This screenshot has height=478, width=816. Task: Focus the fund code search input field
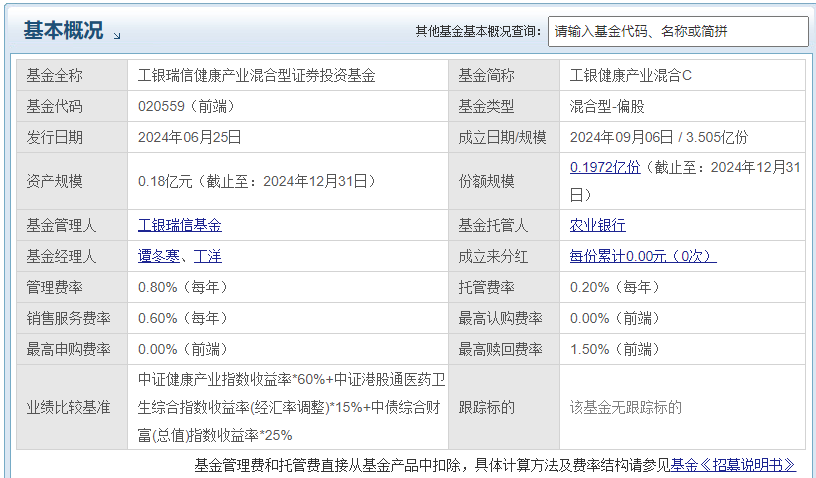coord(678,31)
